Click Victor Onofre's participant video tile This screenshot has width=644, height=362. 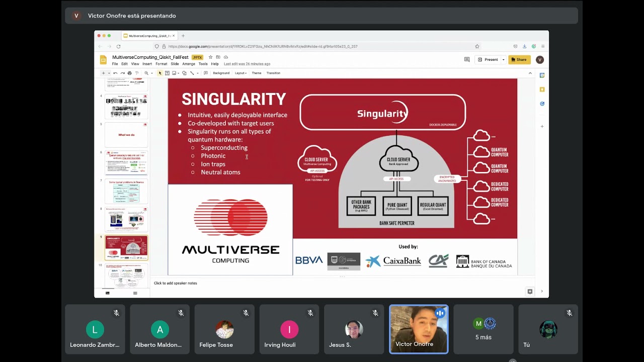419,329
